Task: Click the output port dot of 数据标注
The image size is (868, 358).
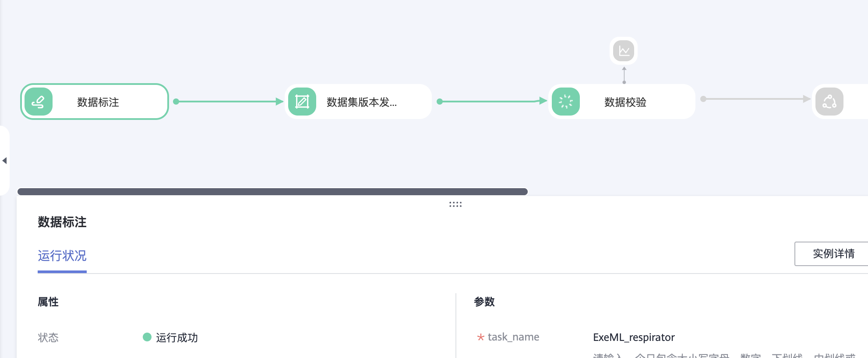Action: click(176, 102)
